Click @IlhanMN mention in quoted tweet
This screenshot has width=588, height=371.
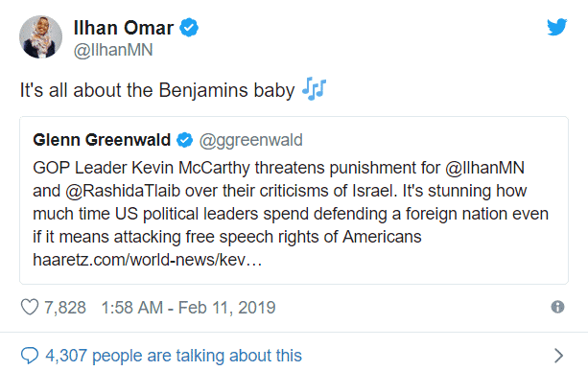[484, 168]
